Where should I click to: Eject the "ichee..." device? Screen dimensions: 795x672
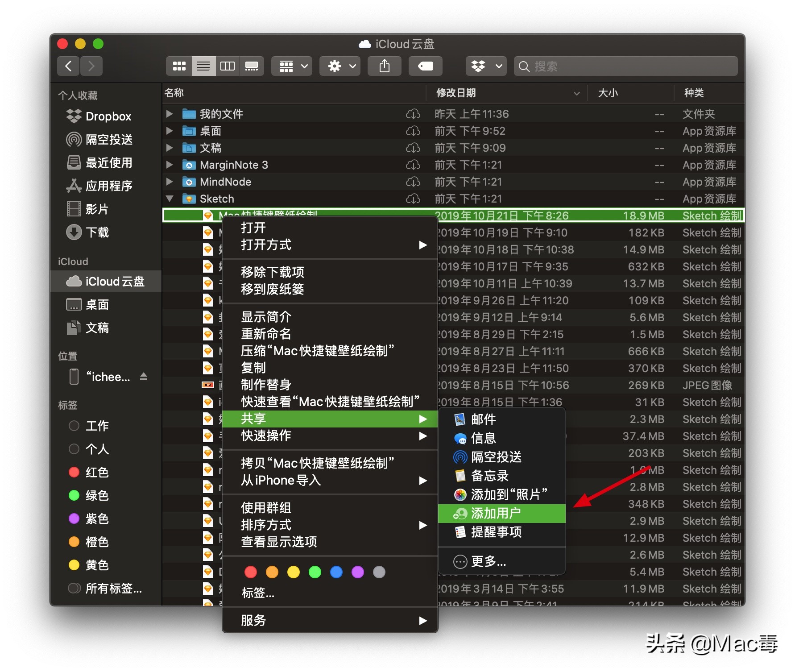[144, 376]
